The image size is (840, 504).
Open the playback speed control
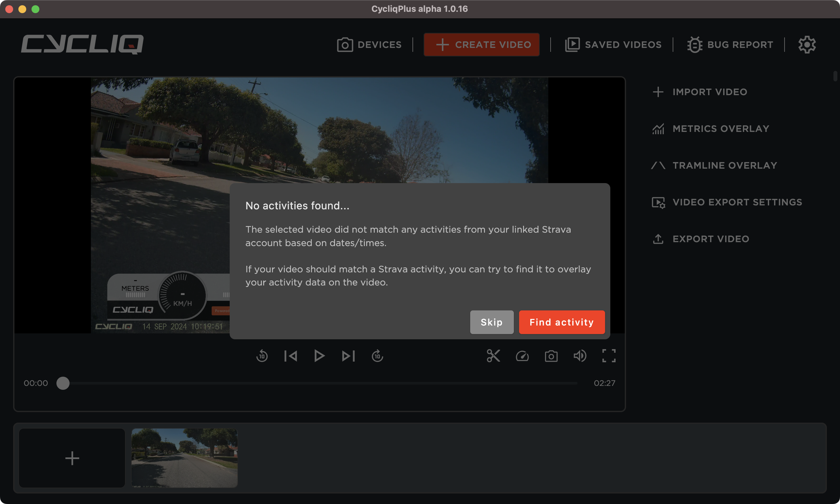click(522, 356)
